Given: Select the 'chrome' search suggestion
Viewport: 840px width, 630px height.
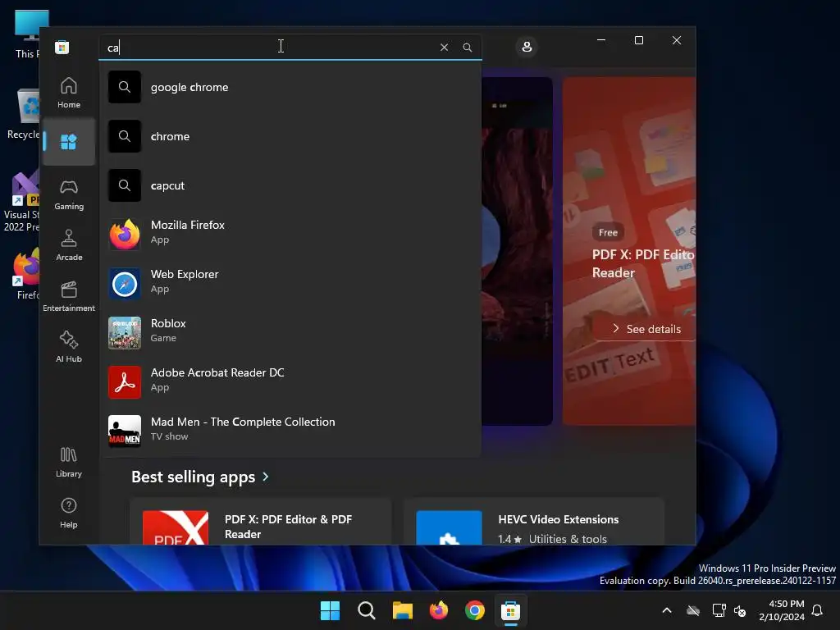Looking at the screenshot, I should click(x=290, y=136).
